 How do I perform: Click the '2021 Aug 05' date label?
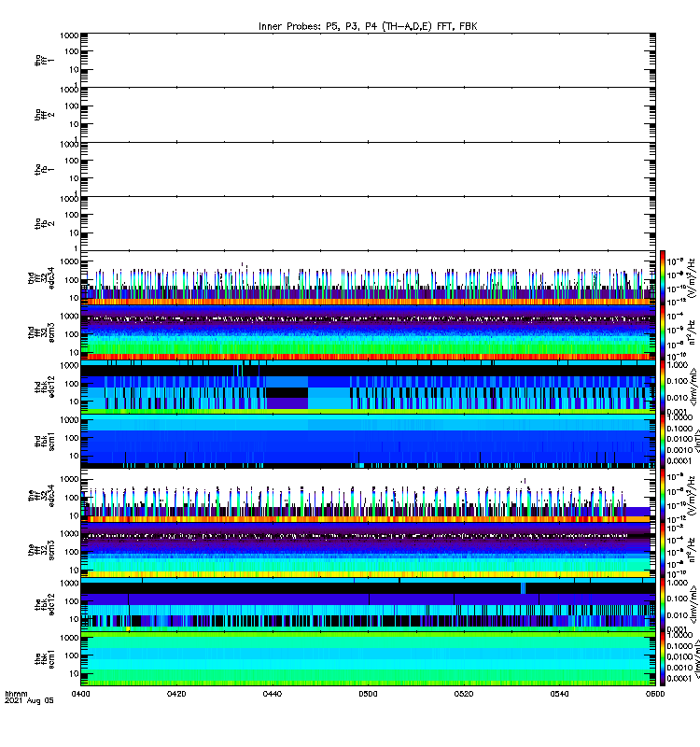coord(29,701)
